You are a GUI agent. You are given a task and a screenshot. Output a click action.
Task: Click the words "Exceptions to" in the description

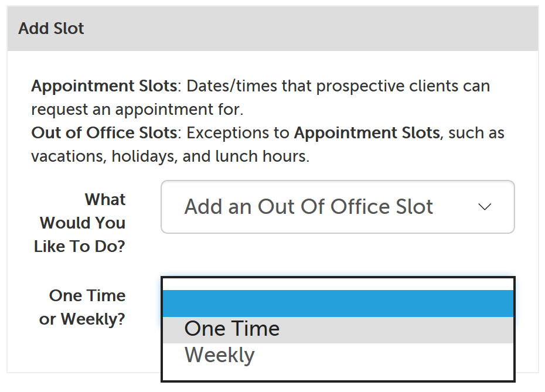[x=239, y=133]
